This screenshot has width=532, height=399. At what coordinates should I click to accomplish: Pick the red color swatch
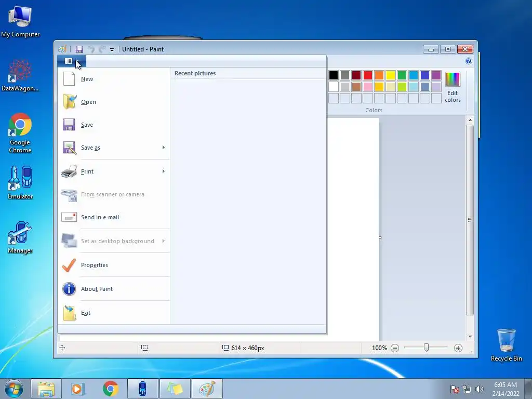368,75
